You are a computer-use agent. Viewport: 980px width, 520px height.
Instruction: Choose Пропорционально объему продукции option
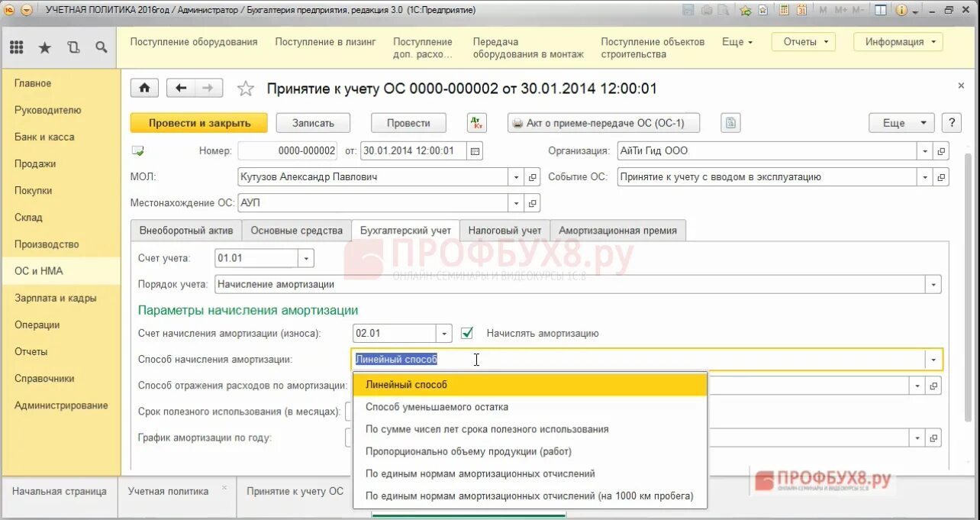tap(530, 451)
